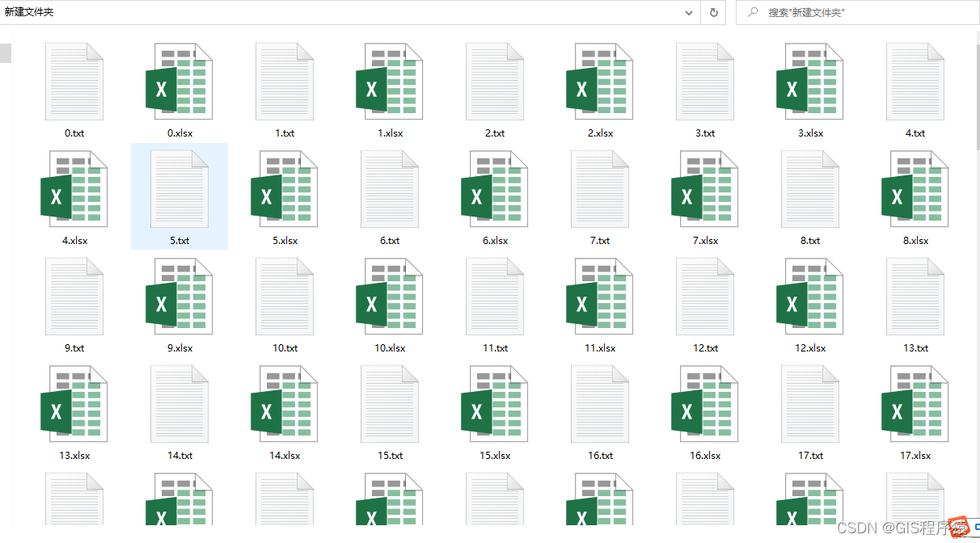Select the 13.xlsx Excel file icon
Viewport: 980px width, 543px height.
point(74,404)
